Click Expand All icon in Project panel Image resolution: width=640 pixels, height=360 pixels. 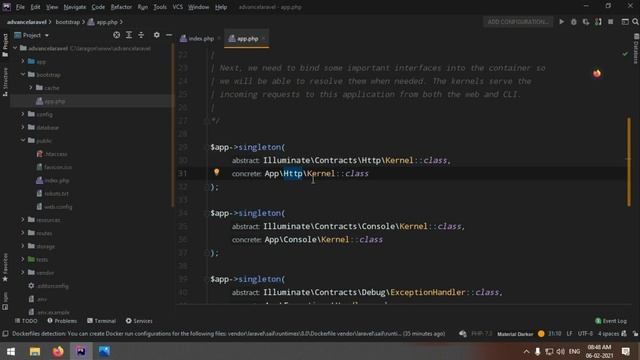point(129,35)
